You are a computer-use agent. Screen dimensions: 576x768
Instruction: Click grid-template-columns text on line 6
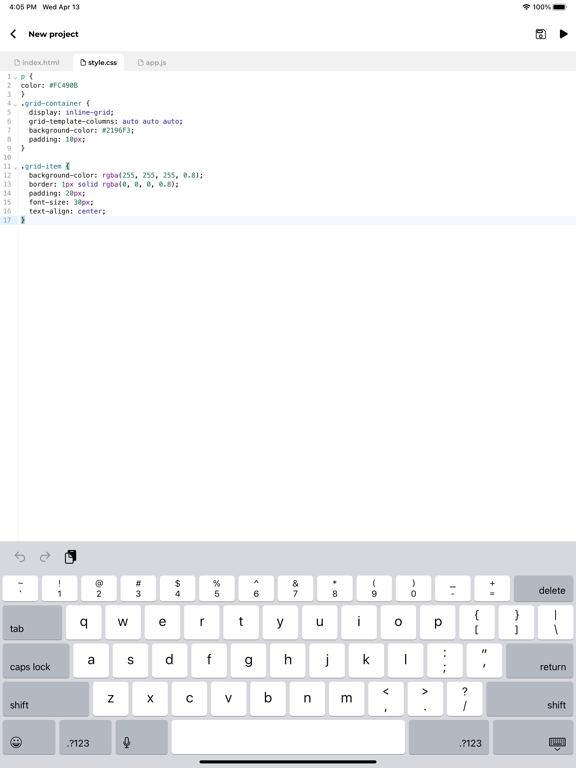pos(72,121)
